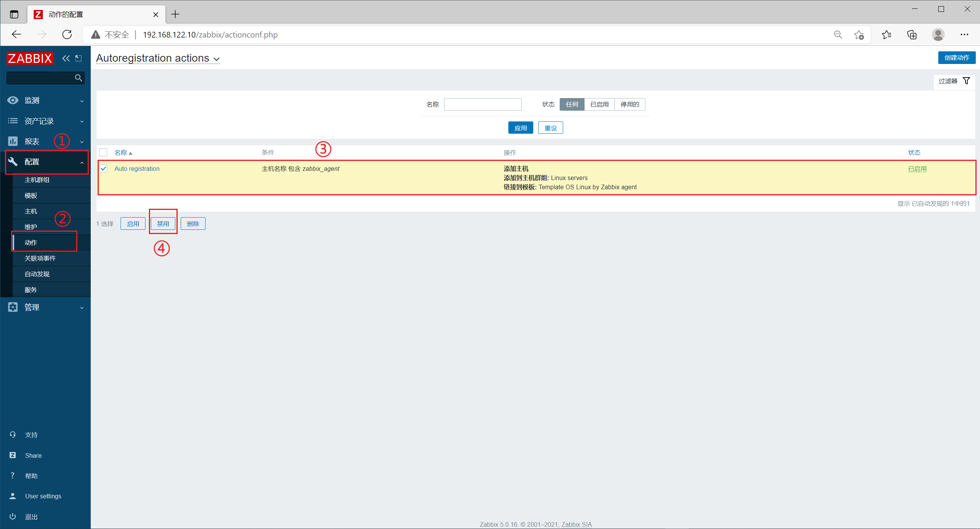Open 维护 submenu item
Screen dimensions: 980x529
click(x=51, y=227)
